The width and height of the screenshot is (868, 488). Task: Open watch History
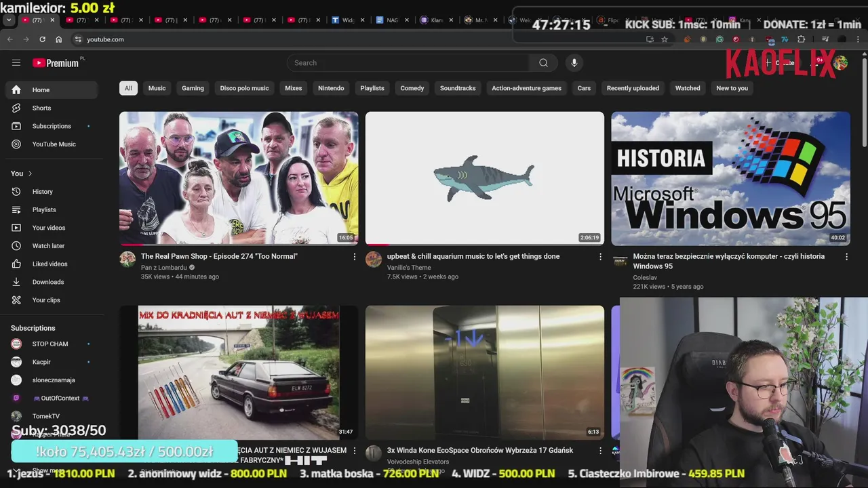52,192
